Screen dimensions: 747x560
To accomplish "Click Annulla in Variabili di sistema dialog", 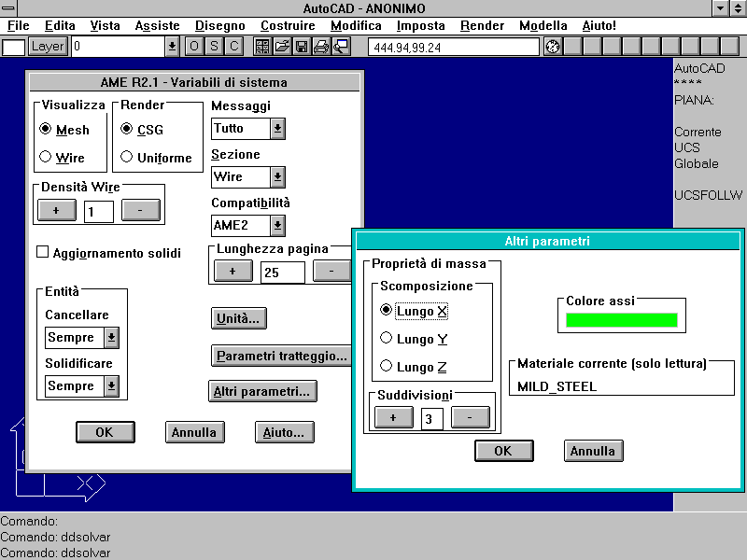I will [195, 432].
